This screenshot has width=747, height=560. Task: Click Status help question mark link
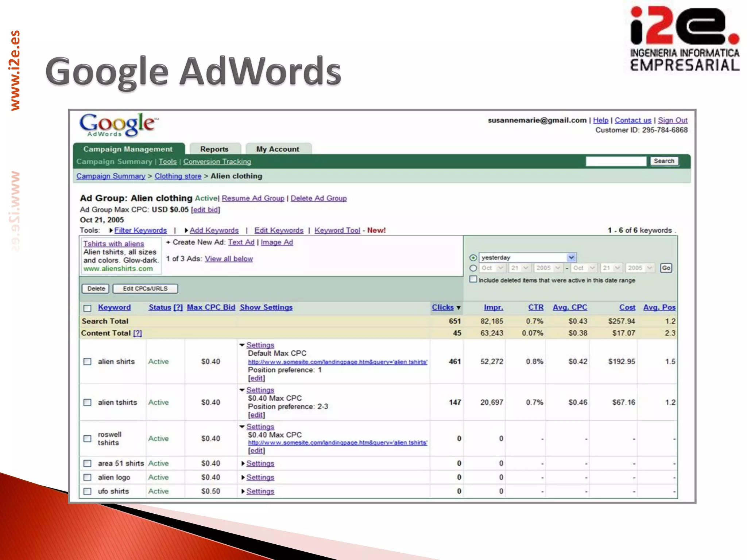(178, 307)
